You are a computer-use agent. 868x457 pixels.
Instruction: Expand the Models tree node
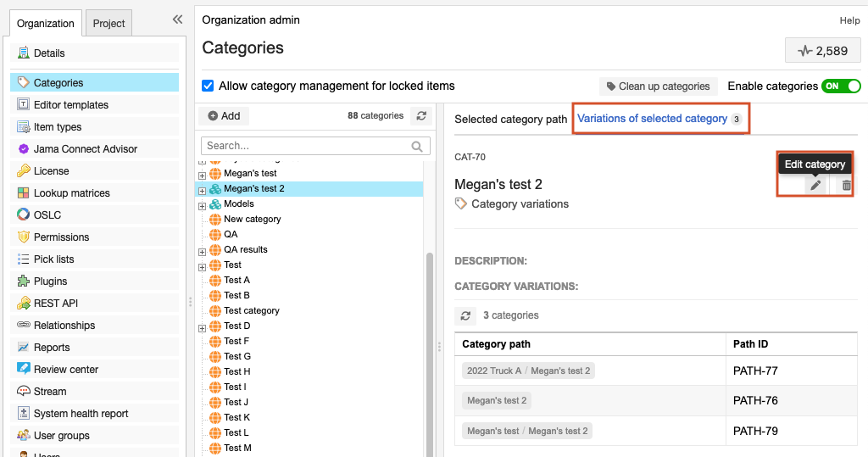(x=202, y=204)
